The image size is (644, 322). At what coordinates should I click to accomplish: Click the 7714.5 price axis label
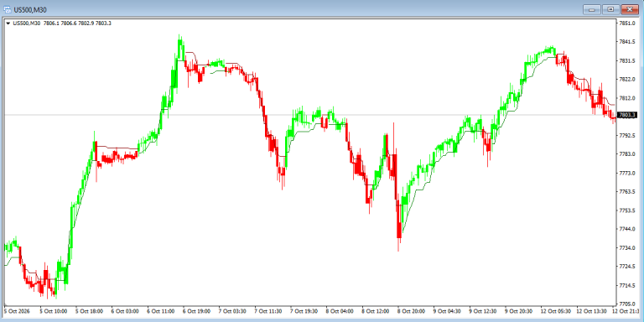click(627, 285)
